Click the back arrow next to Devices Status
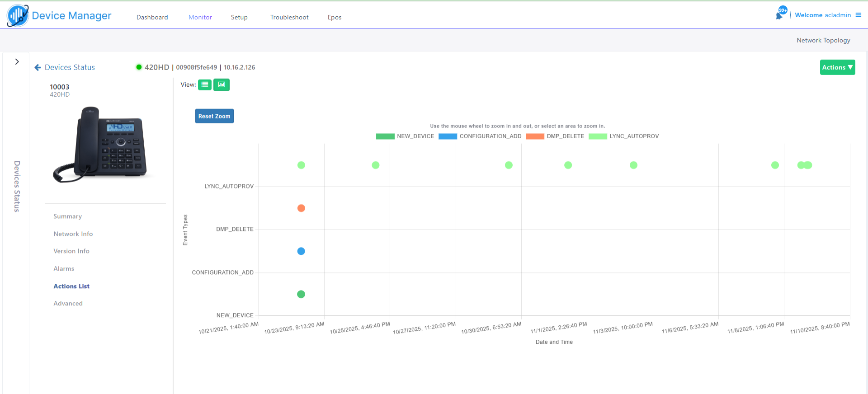The height and width of the screenshot is (394, 868). [x=38, y=67]
